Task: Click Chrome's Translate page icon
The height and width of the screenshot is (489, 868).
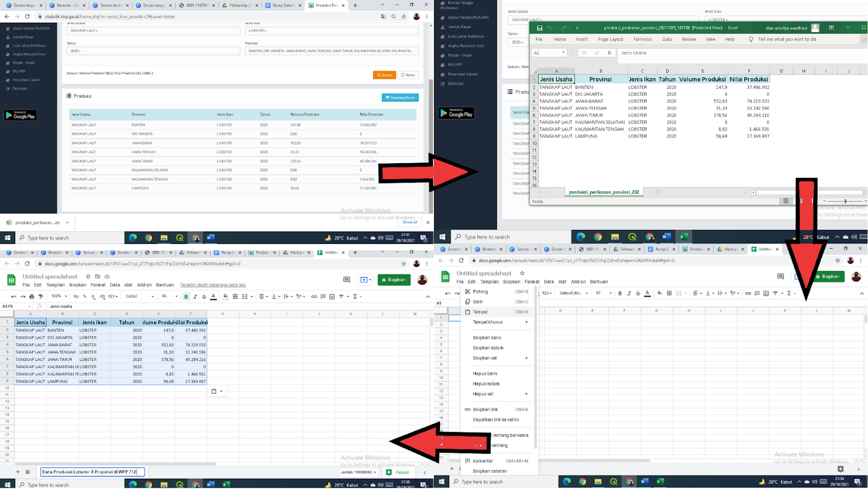Action: (x=384, y=17)
